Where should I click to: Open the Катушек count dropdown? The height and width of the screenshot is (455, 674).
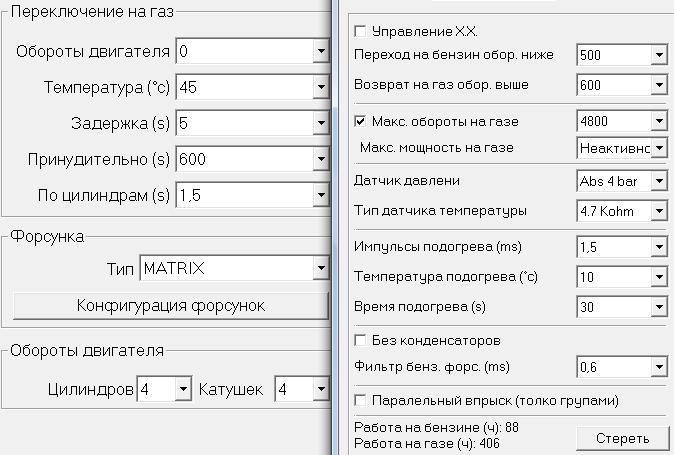[320, 389]
